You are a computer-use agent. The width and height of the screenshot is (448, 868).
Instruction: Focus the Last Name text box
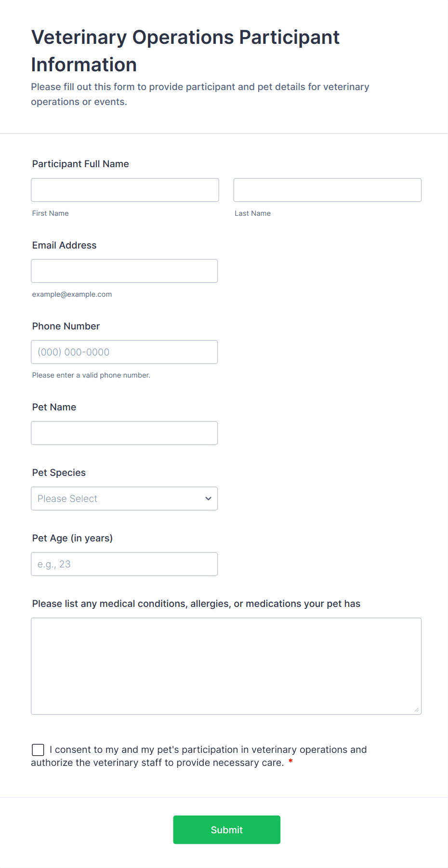(x=327, y=190)
